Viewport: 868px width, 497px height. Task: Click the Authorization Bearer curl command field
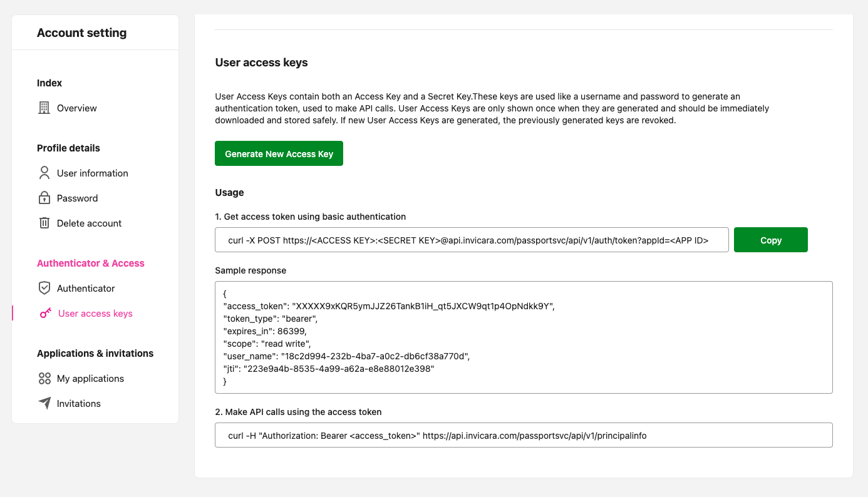(523, 435)
